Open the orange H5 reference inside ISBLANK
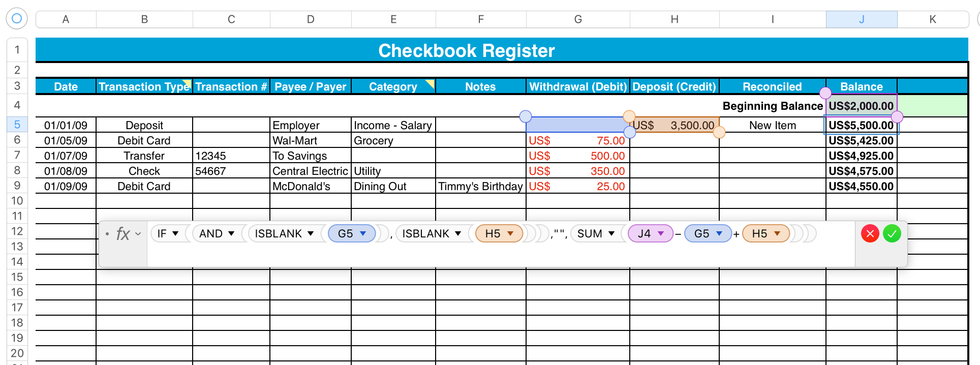 click(x=499, y=233)
